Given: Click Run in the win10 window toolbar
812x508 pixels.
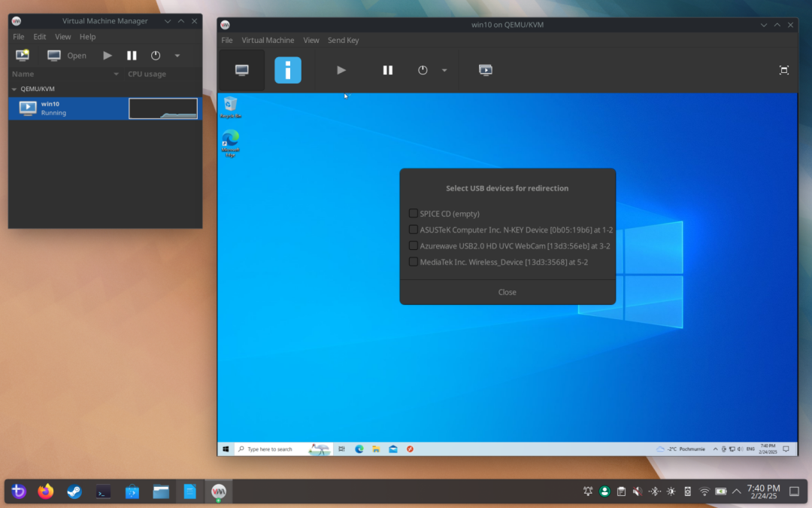Looking at the screenshot, I should pos(341,70).
